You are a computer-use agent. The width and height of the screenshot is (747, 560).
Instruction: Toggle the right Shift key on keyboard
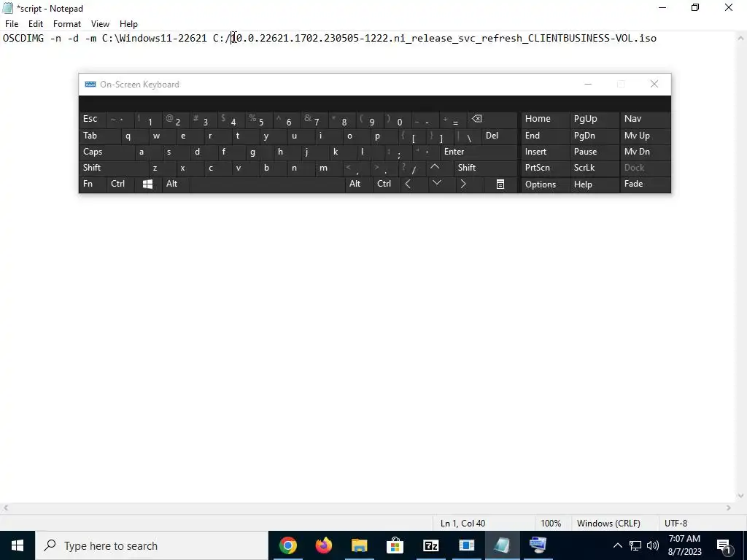point(486,168)
